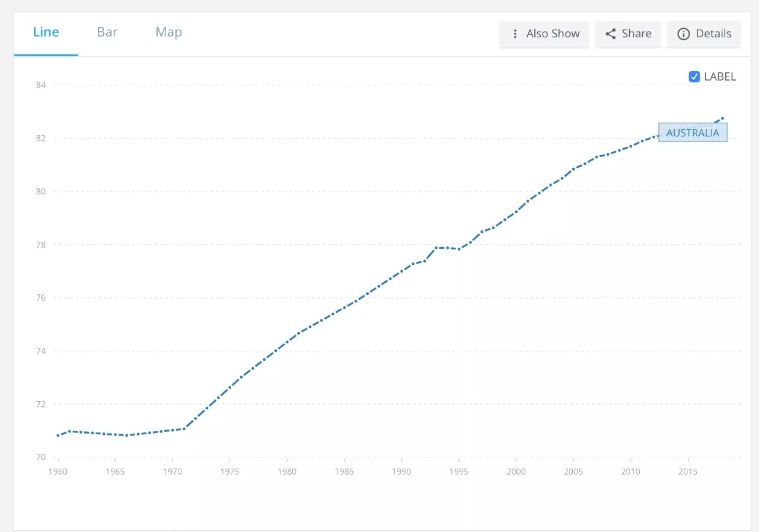
Task: Switch to the Line chart tab
Action: [46, 33]
